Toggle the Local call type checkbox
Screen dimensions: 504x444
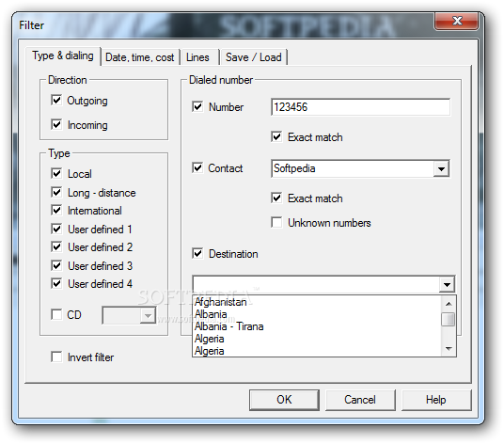(56, 174)
